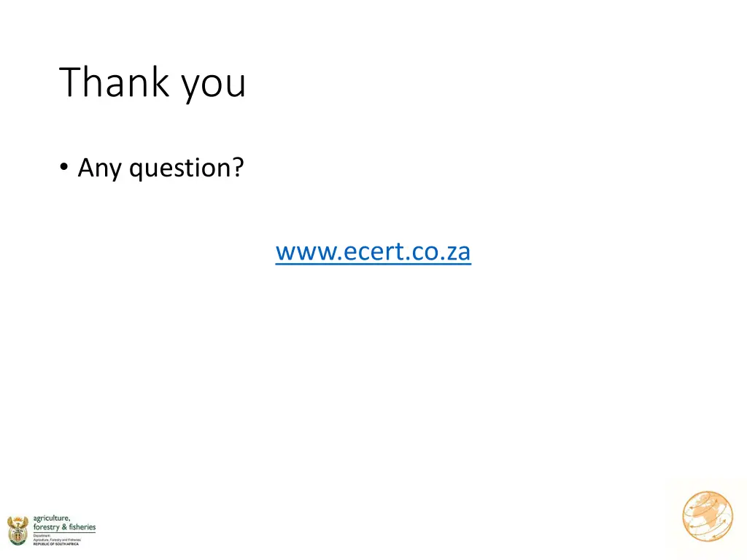Click the green line in the department logo
747x560 pixels.
pyautogui.click(x=64, y=532)
